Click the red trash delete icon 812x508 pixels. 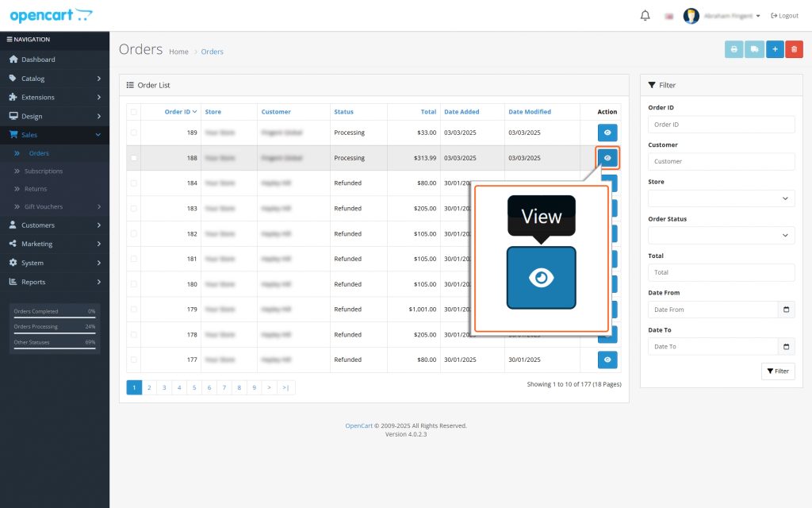(x=794, y=49)
